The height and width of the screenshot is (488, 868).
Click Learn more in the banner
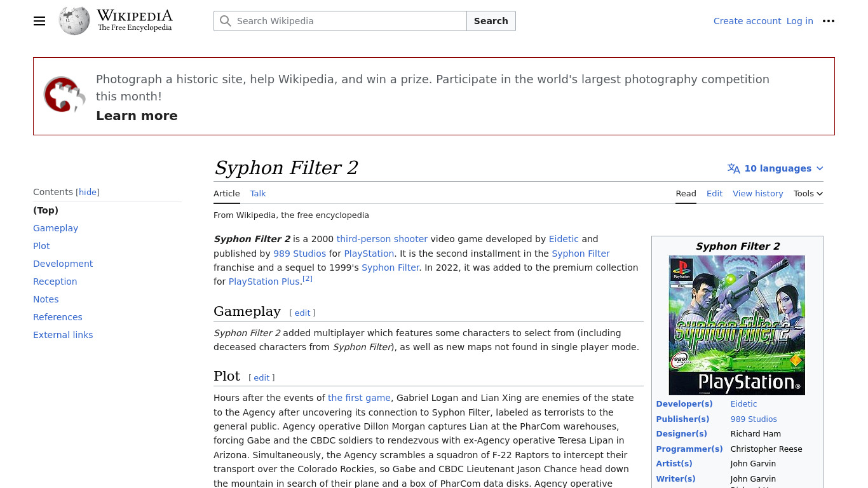[x=137, y=116]
